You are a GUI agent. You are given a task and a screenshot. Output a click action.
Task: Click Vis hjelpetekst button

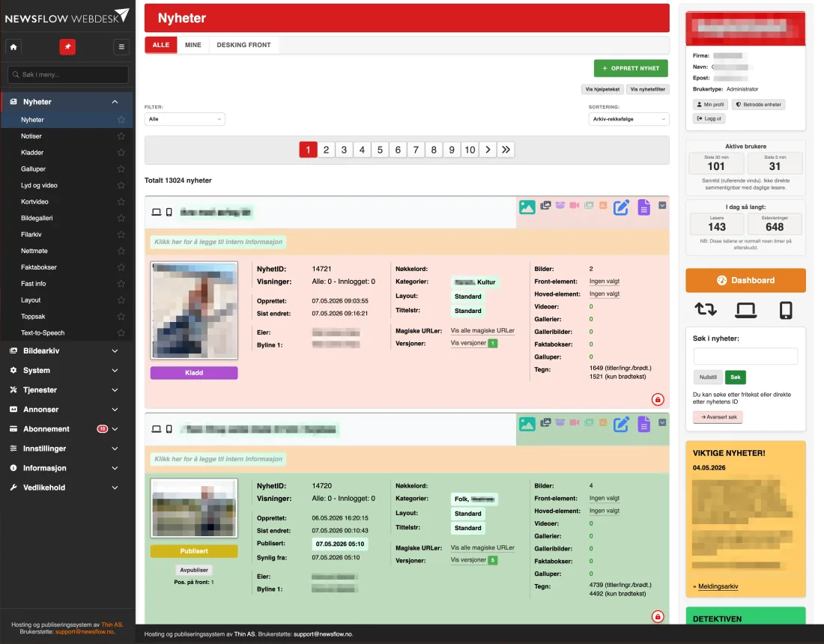pyautogui.click(x=602, y=89)
